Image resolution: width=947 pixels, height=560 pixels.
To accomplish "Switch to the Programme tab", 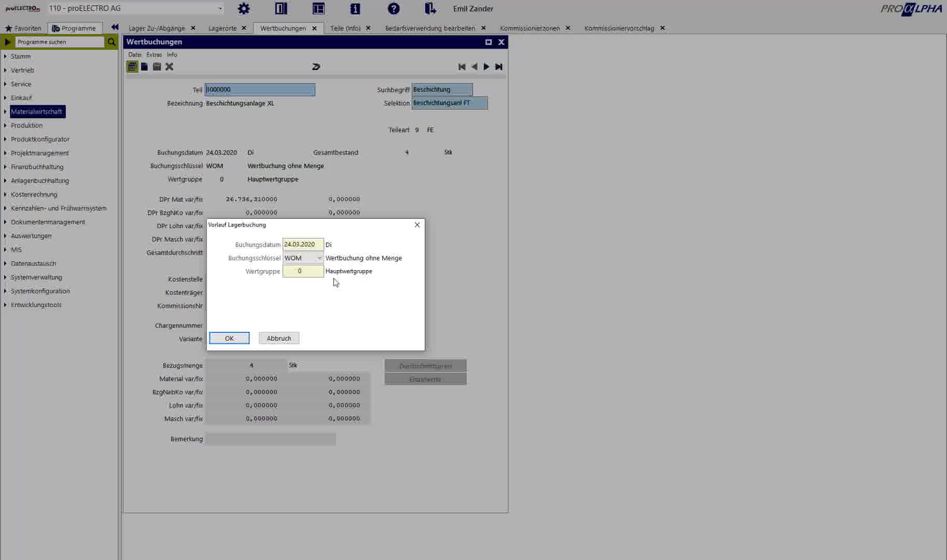I will coord(74,28).
